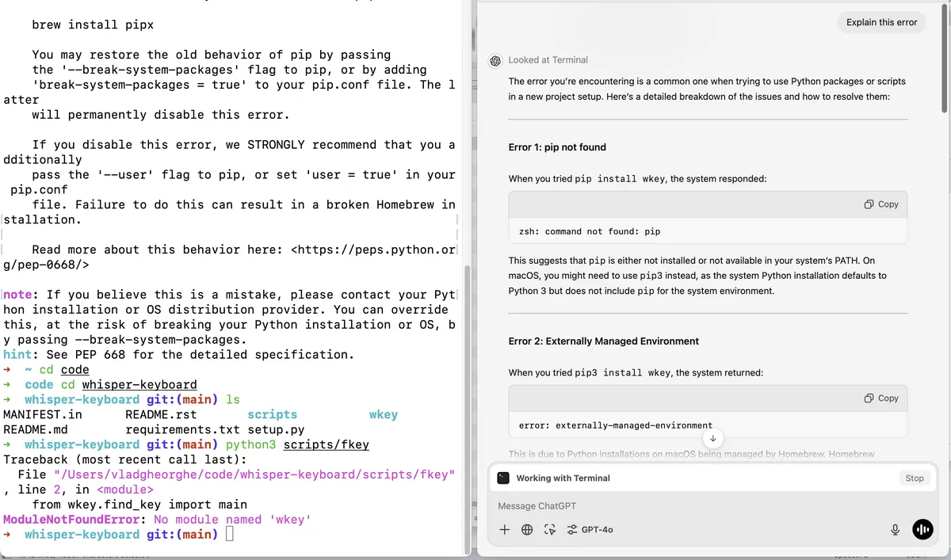Image resolution: width=951 pixels, height=560 pixels.
Task: Click the work with apps icon
Action: click(550, 530)
